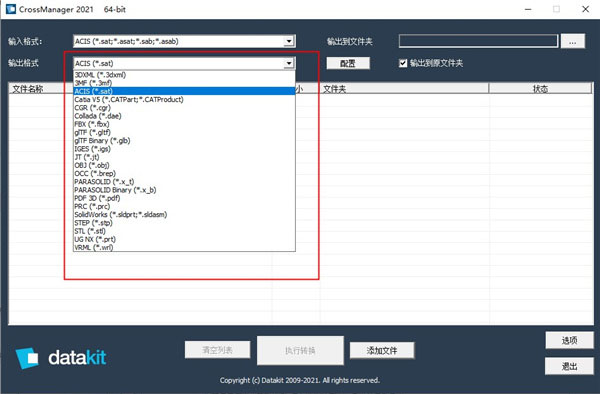
Task: Pick FBX (*.fbx) from the list
Action: point(184,124)
